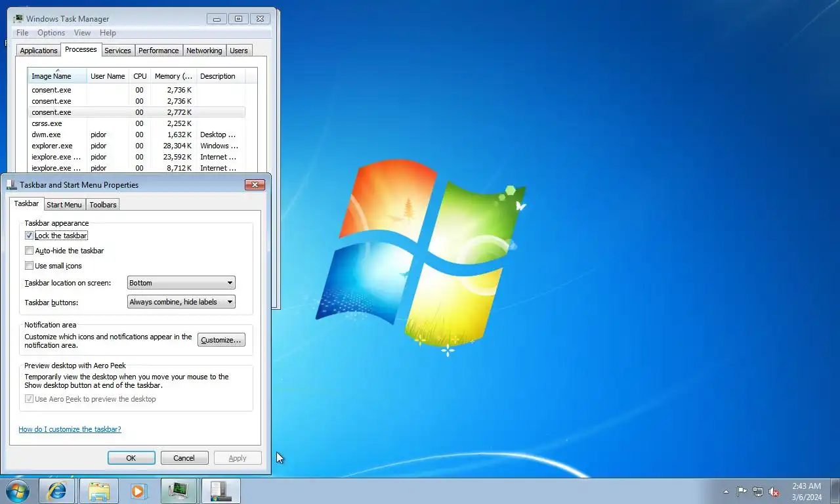Image resolution: width=840 pixels, height=504 pixels.
Task: Open Windows Media Player taskbar icon
Action: pos(138,491)
